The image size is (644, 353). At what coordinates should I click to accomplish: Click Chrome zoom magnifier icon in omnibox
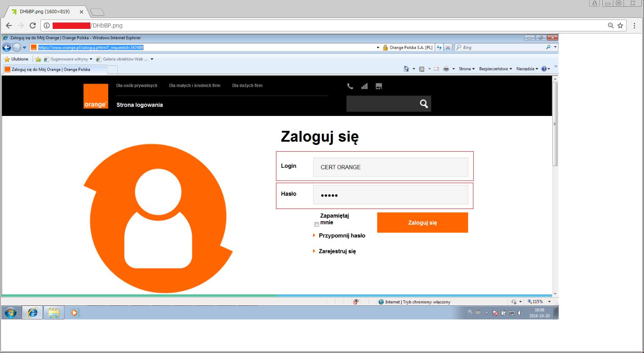pos(611,25)
